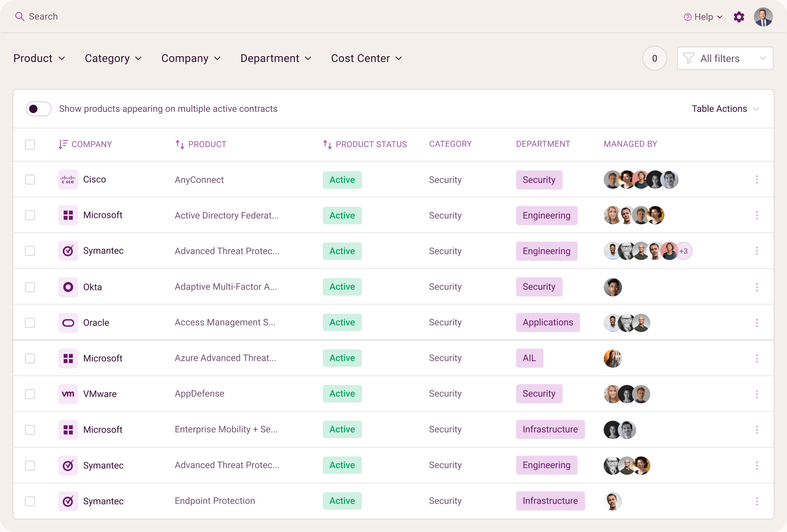Viewport: 787px width, 532px height.
Task: Click Active status badge in AnyConnect row
Action: tap(342, 180)
